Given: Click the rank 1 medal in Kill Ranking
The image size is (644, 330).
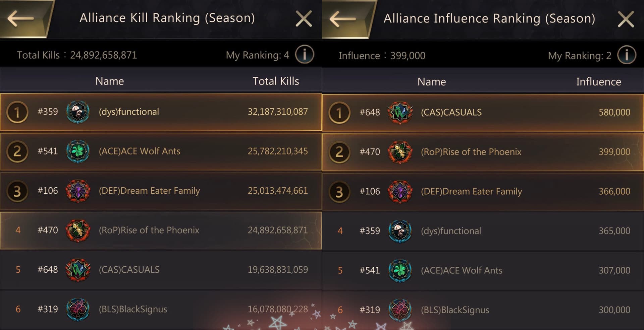Looking at the screenshot, I should (x=17, y=112).
